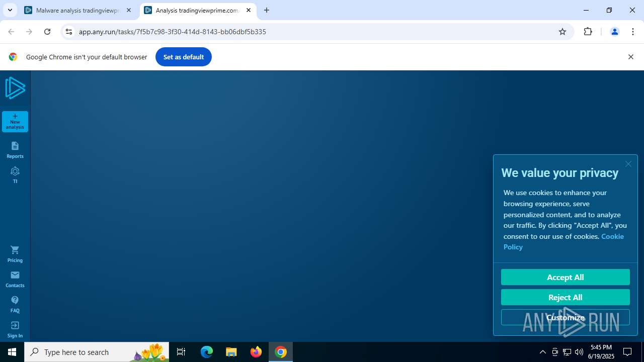Dismiss the default browser notification bar
Viewport: 644px width, 362px height.
[x=630, y=57]
